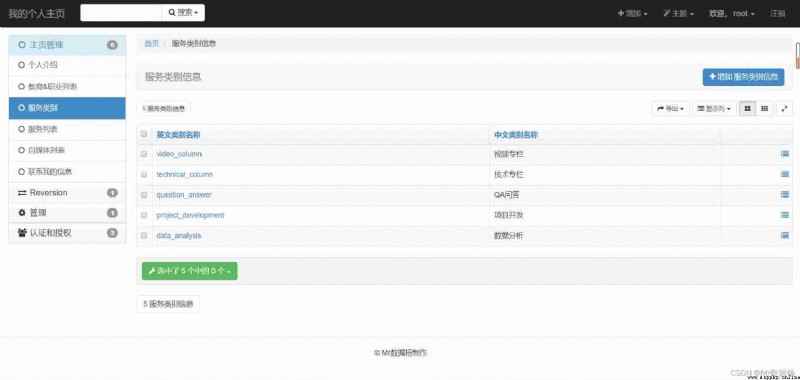Open the 导出 export dropdown
The image size is (800, 380).
(671, 109)
